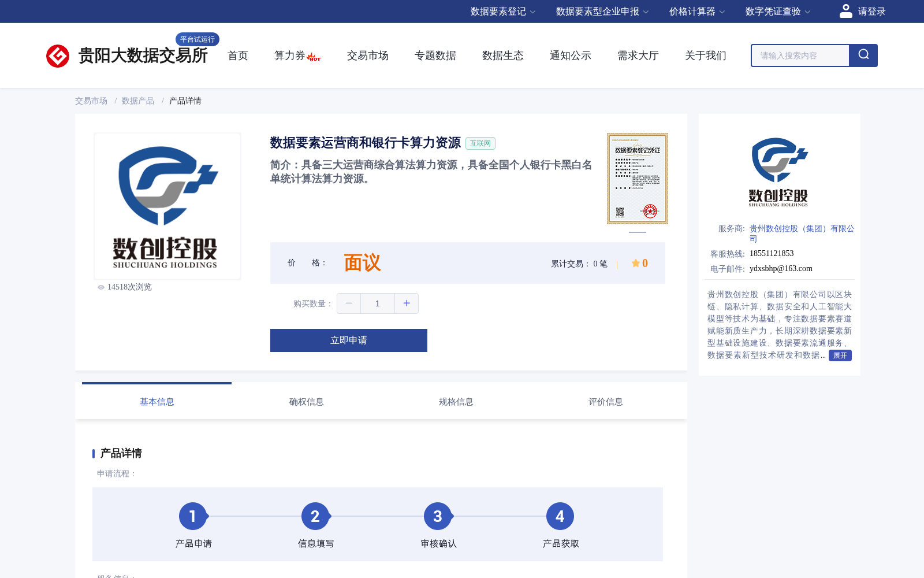Switch to 基本信息 tab
Viewport: 924px width, 578px height.
pyautogui.click(x=157, y=401)
